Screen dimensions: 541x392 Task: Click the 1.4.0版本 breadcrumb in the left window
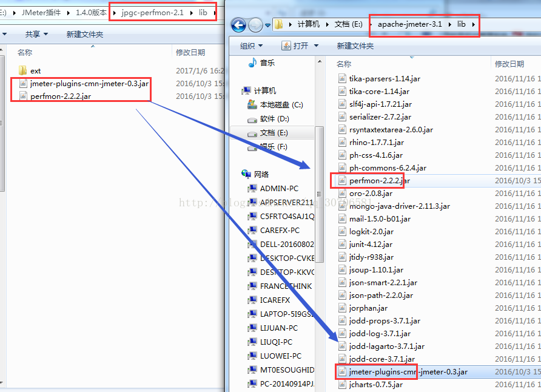coord(91,12)
